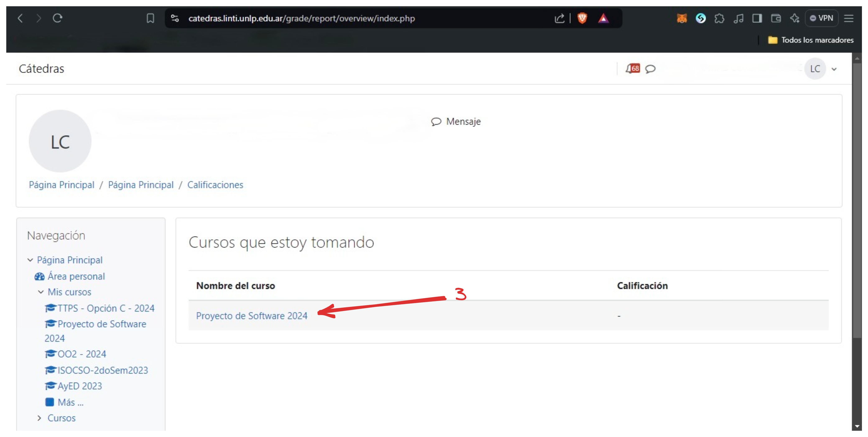Screen dimensions: 868x437
Task: Click the VPN button
Action: pos(821,18)
